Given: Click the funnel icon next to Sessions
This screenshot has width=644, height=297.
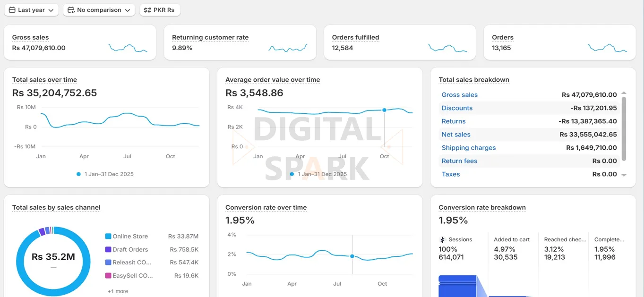Looking at the screenshot, I should 443,239.
